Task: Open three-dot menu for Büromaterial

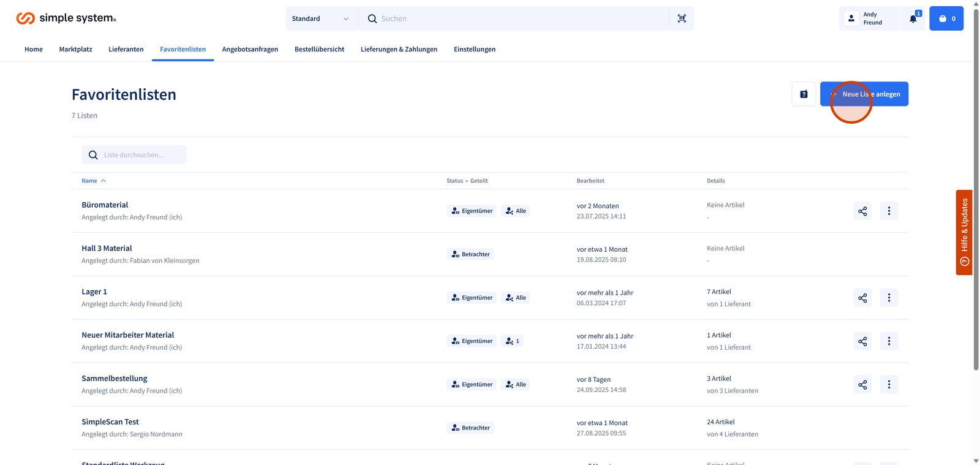Action: 889,211
